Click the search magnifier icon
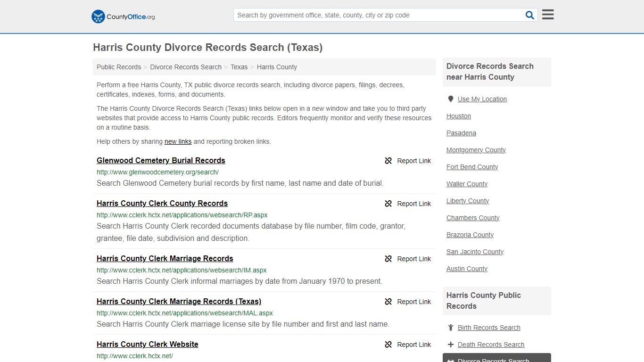Viewport: 644px width, 362px height. (530, 15)
